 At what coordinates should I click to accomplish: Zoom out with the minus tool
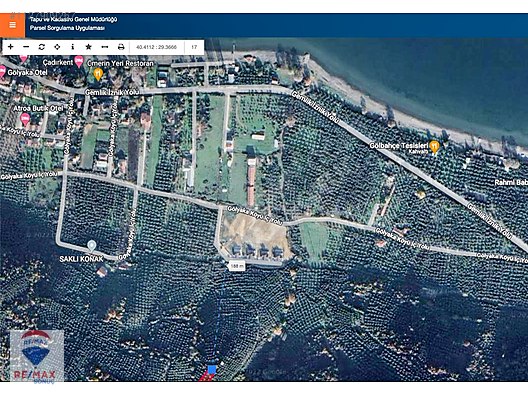tap(26, 47)
